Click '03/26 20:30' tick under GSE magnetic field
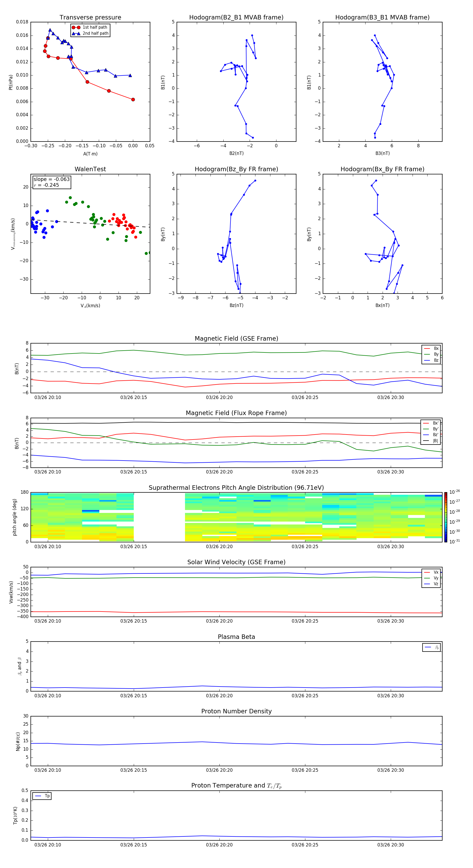 pyautogui.click(x=390, y=398)
